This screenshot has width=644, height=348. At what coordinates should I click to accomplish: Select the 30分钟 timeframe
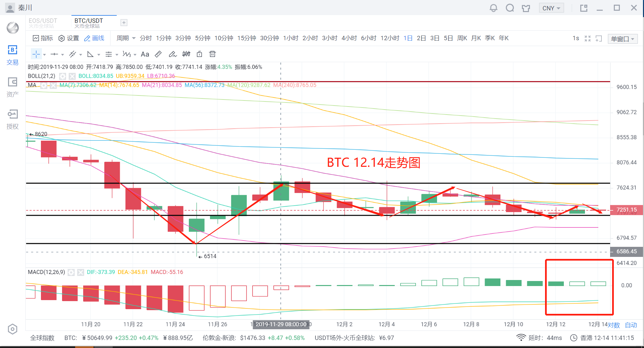click(x=269, y=38)
